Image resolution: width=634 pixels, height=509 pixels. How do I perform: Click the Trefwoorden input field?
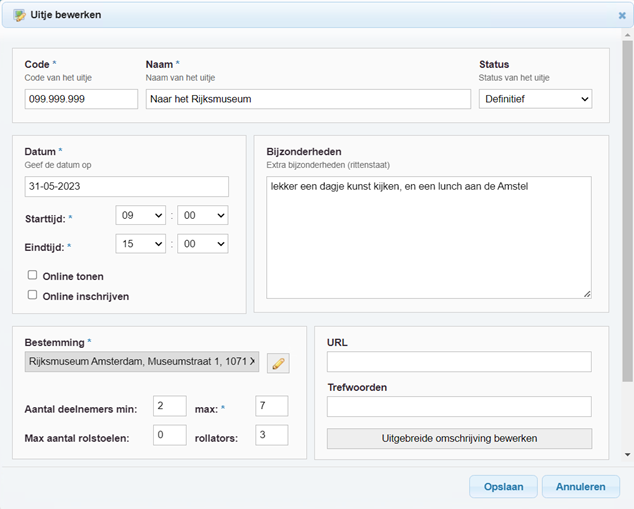pos(459,407)
